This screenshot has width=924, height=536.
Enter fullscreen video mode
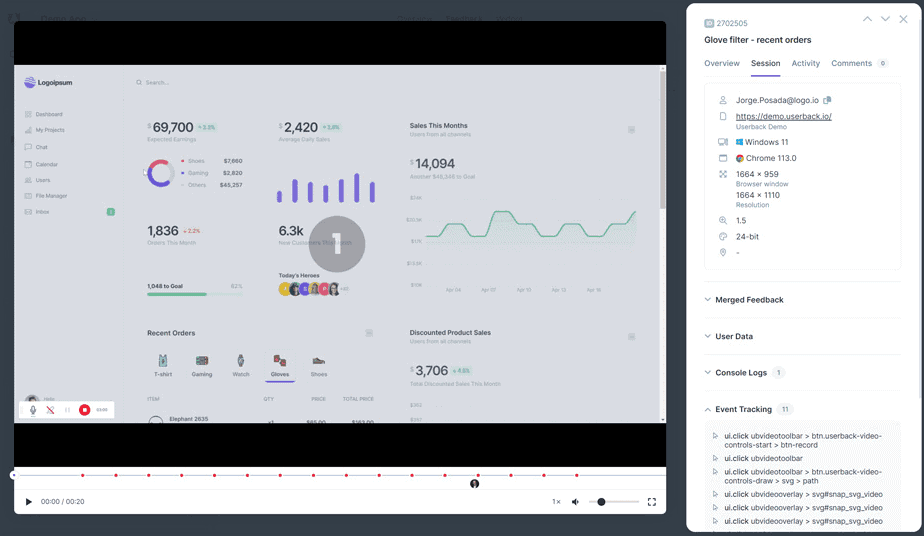click(x=652, y=502)
